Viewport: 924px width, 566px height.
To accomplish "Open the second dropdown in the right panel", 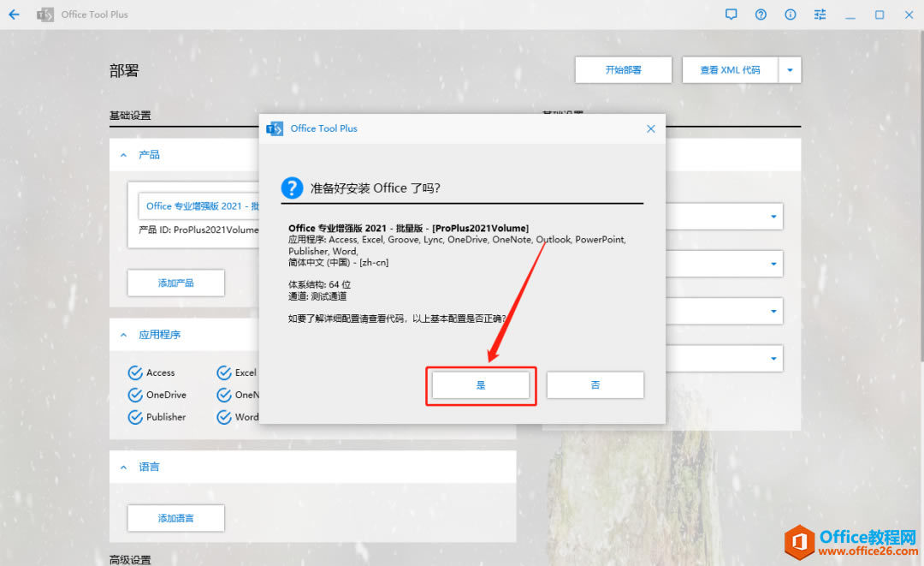I will click(773, 264).
